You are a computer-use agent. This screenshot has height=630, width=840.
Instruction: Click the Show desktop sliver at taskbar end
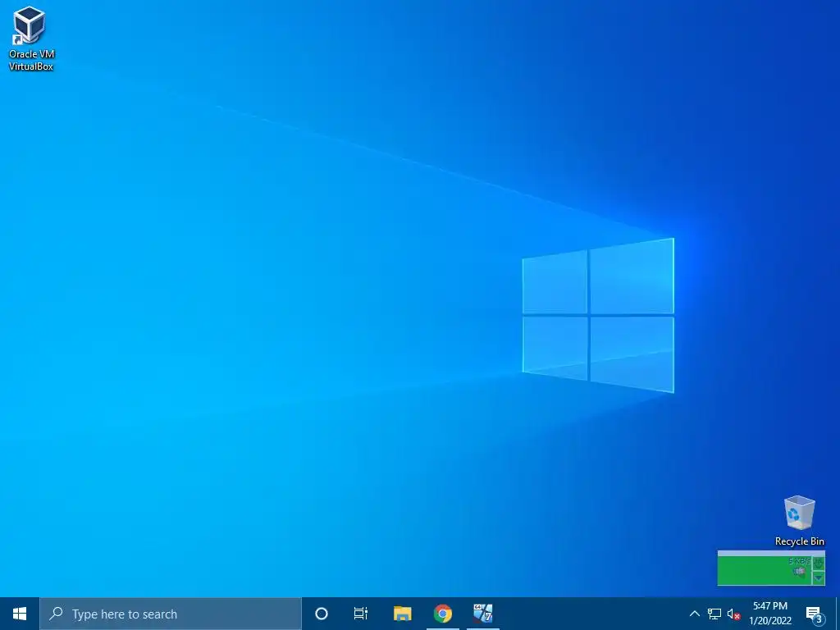pyautogui.click(x=838, y=614)
